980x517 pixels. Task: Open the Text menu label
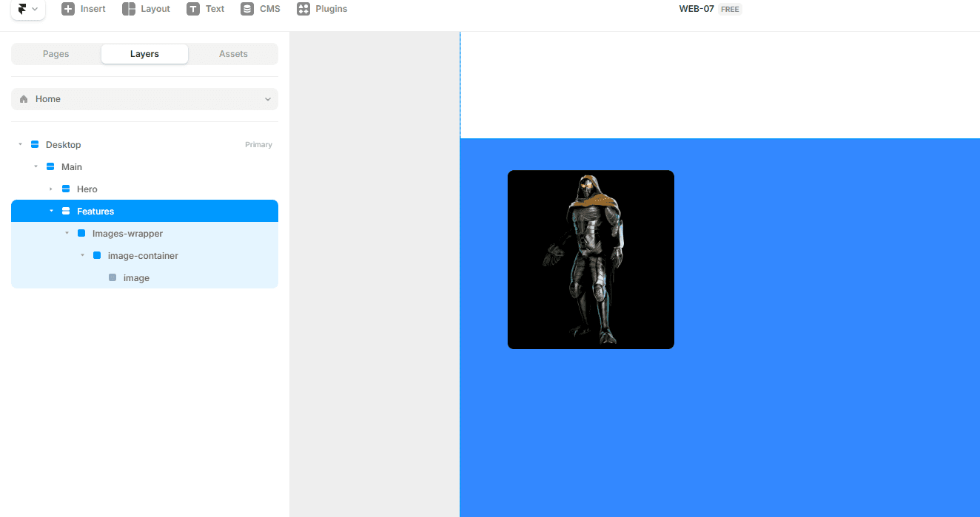click(215, 9)
